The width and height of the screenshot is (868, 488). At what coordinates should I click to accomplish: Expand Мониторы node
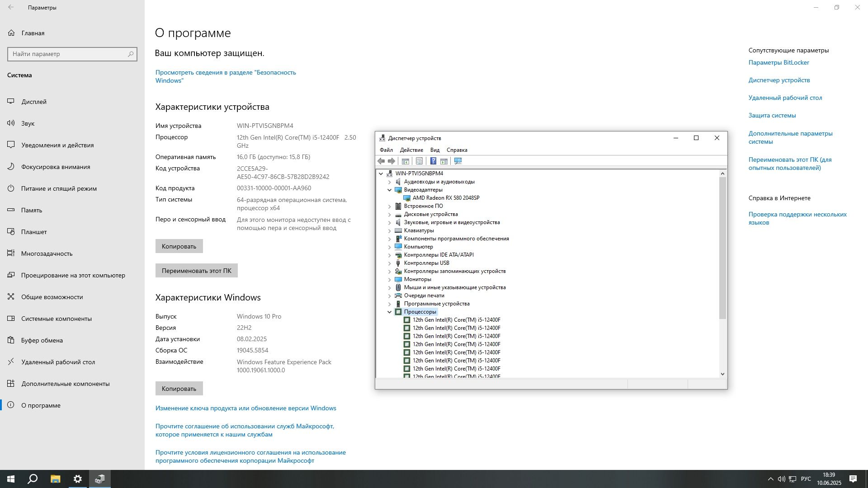[x=389, y=279]
